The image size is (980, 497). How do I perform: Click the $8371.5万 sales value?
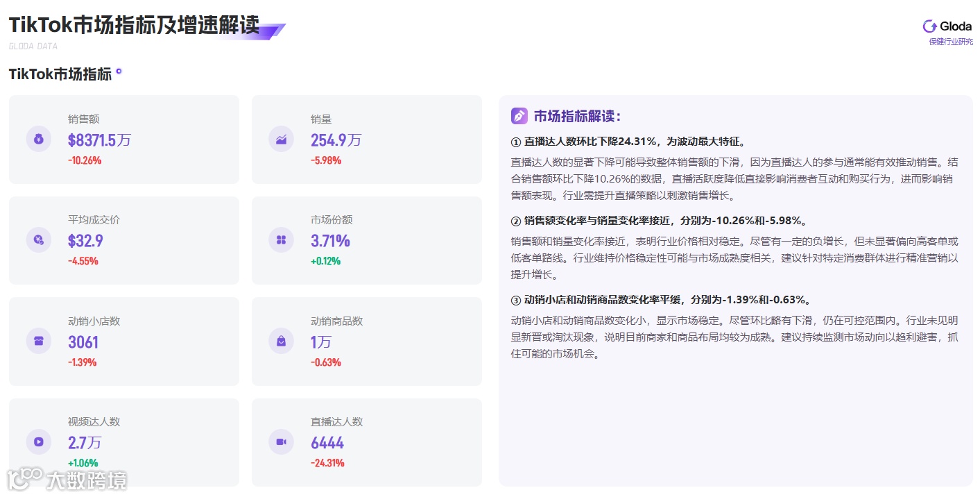tap(99, 140)
